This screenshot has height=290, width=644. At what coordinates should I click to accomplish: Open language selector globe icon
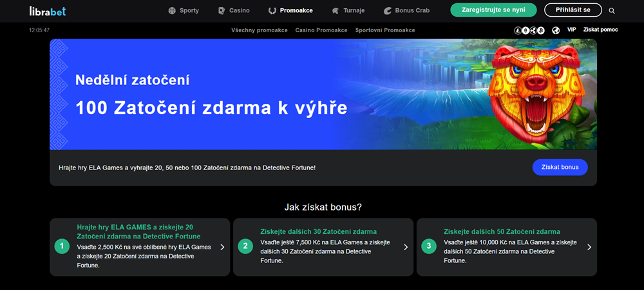pyautogui.click(x=556, y=30)
